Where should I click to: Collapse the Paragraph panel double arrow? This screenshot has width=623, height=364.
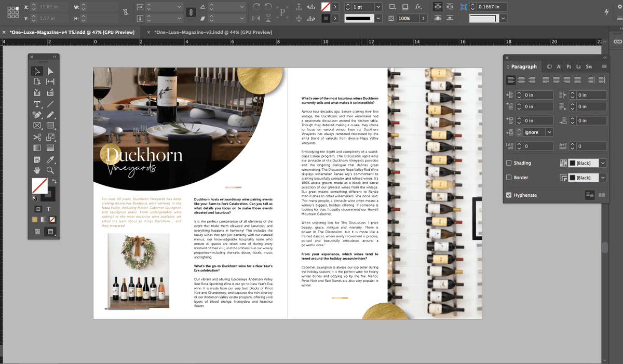coord(604,58)
